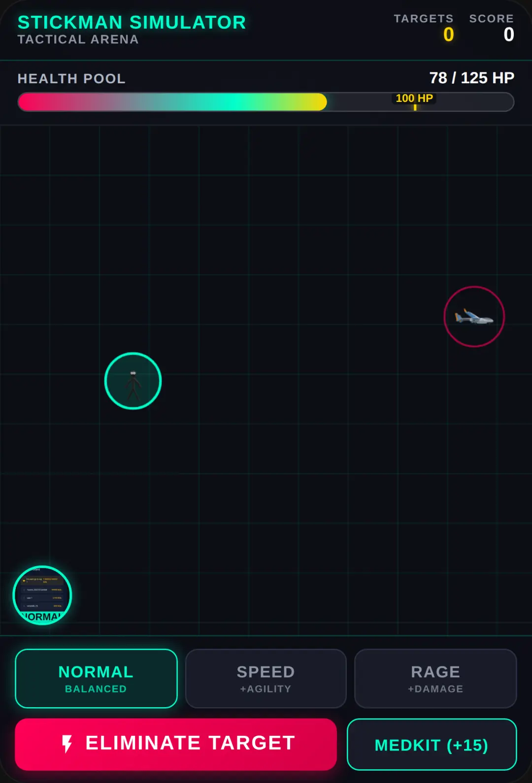Click the 78 / 125 HP readout
Viewport: 532px width, 783px height.
tap(472, 78)
